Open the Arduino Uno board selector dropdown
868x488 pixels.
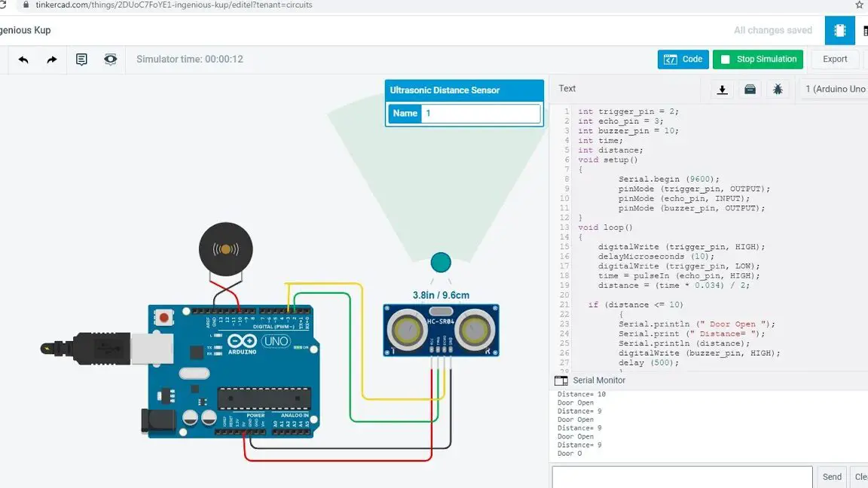(x=835, y=89)
